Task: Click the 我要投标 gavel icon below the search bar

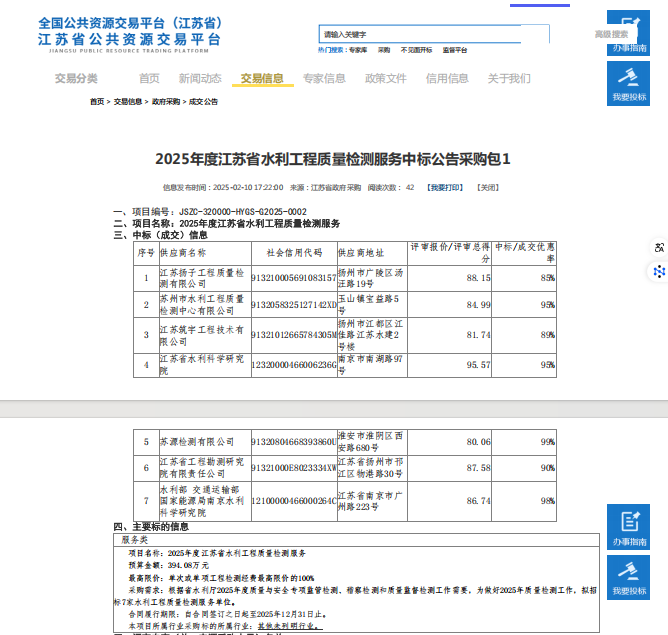Action: (629, 83)
